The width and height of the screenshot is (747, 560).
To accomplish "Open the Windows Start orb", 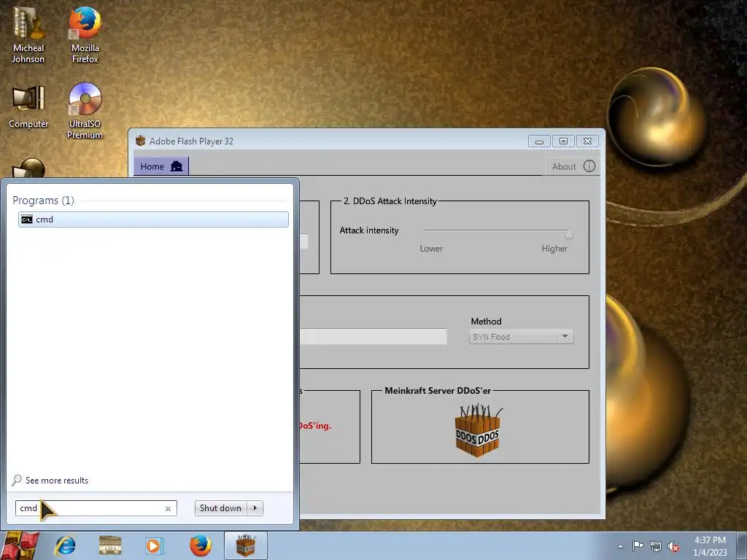I will [x=19, y=545].
